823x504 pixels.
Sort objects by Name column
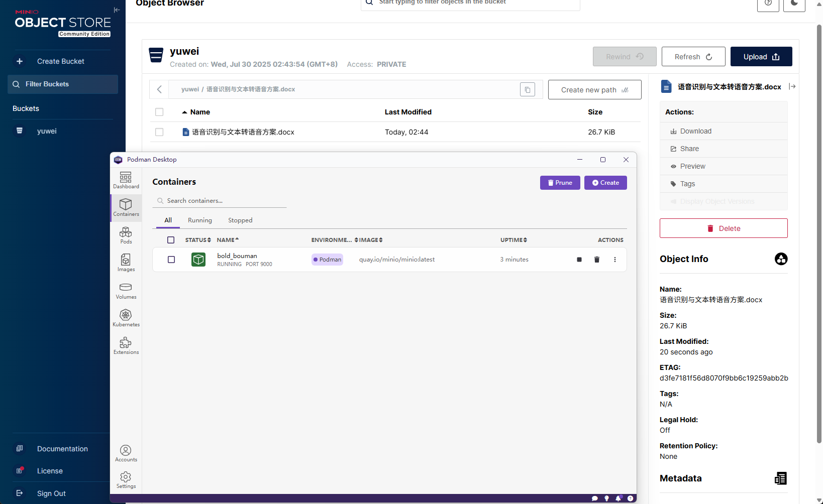tap(196, 112)
